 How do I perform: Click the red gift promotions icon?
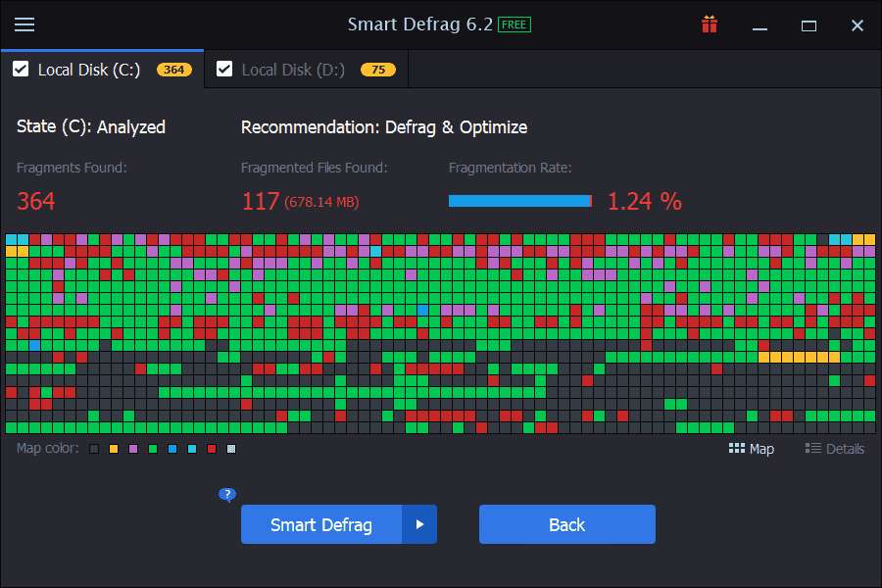(x=710, y=24)
